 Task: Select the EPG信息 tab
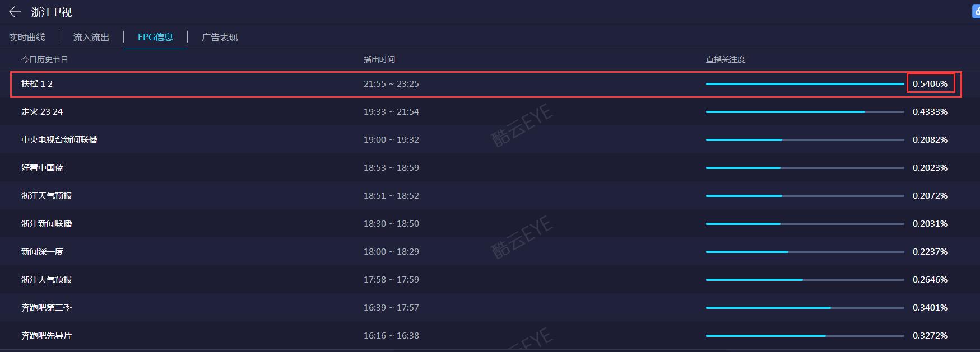click(x=155, y=37)
